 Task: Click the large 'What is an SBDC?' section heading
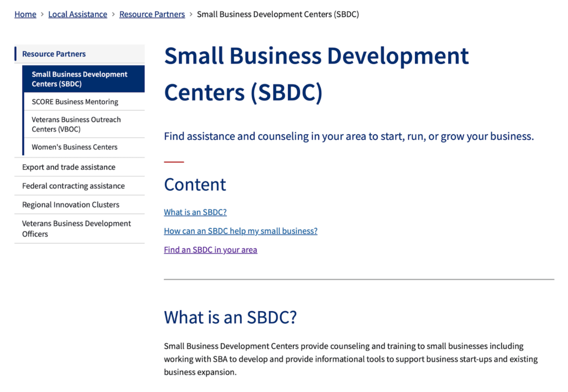[230, 318]
